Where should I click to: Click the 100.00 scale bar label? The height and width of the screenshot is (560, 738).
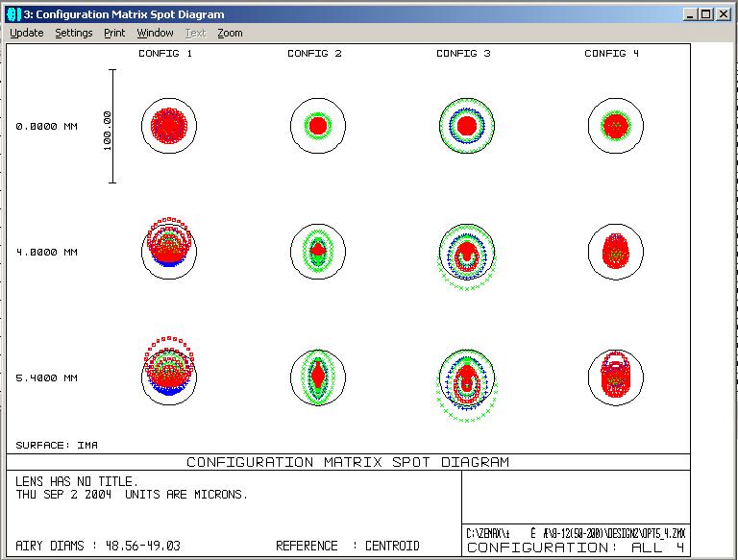108,131
